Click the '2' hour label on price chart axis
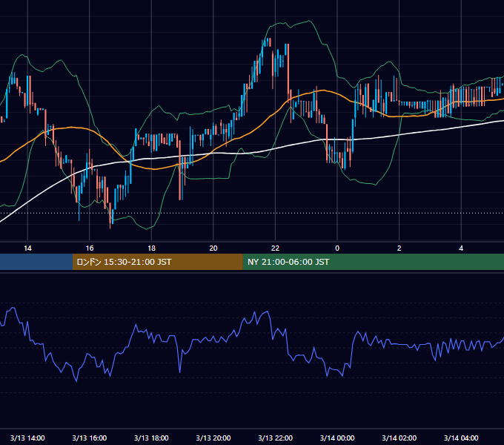Viewport: 504px width, 445px height. 399,248
